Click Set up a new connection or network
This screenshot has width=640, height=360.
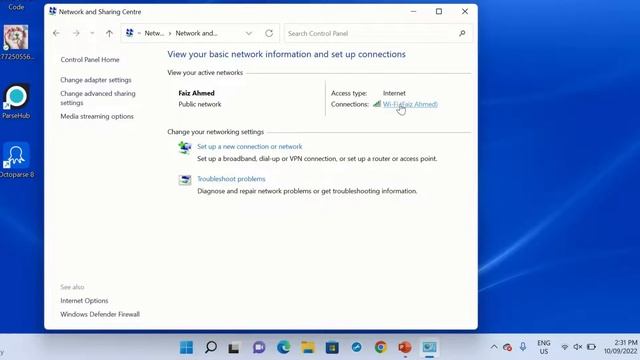pyautogui.click(x=250, y=147)
